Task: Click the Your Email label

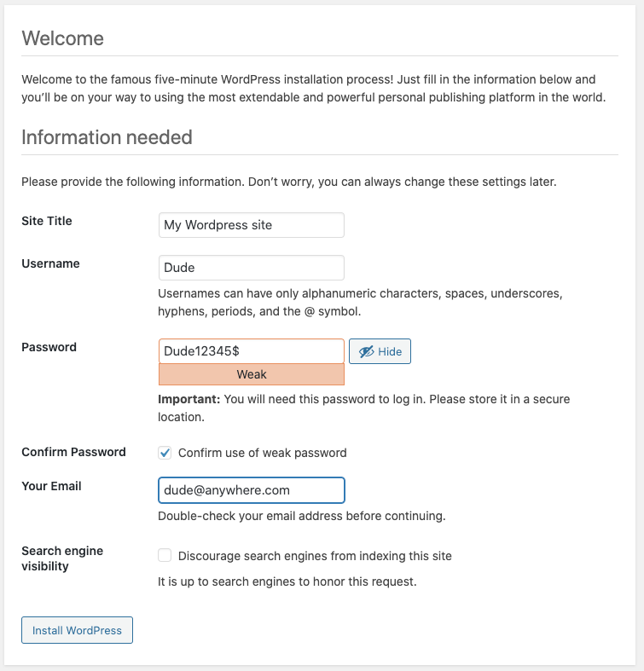Action: click(51, 486)
